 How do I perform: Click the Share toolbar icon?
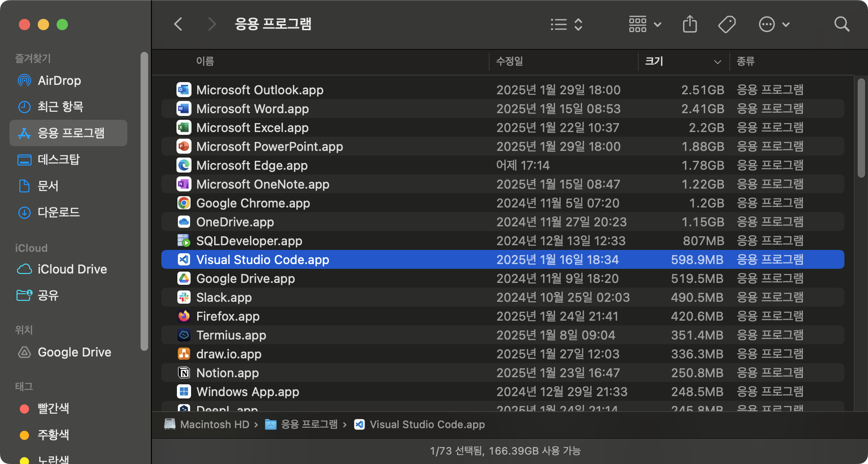coord(690,24)
